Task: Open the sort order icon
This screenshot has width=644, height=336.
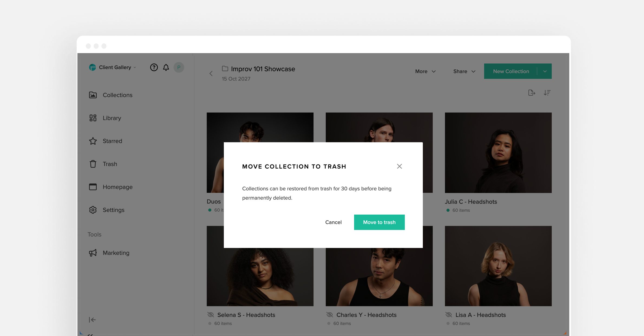Action: pyautogui.click(x=547, y=93)
